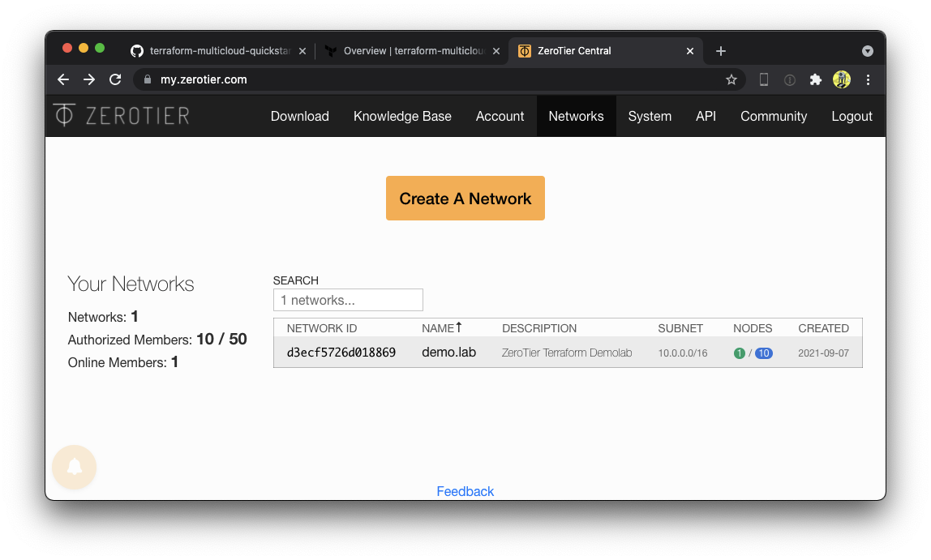Click the Create A Network button
The width and height of the screenshot is (931, 560).
tap(466, 198)
